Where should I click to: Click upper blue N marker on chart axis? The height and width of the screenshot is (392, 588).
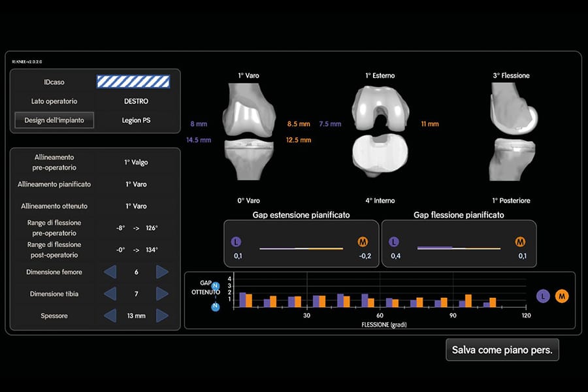click(215, 286)
